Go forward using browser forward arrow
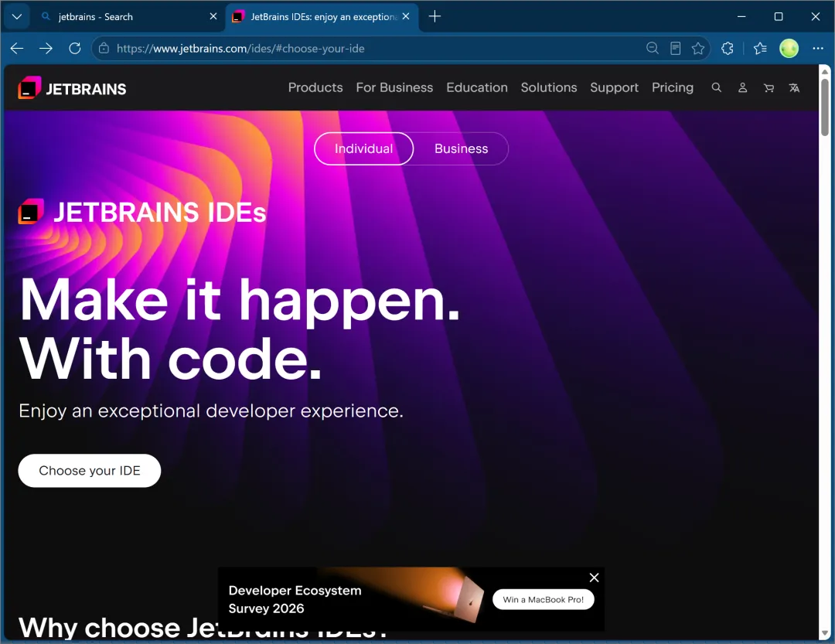 46,49
